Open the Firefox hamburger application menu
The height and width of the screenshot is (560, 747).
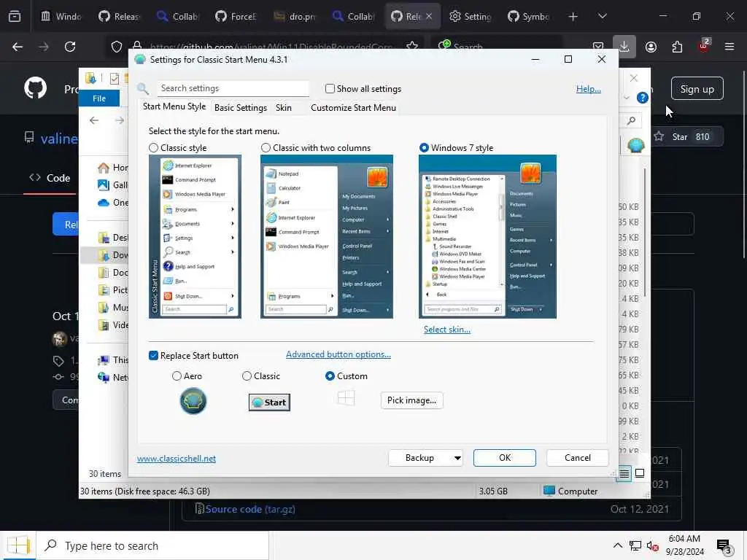729,47
